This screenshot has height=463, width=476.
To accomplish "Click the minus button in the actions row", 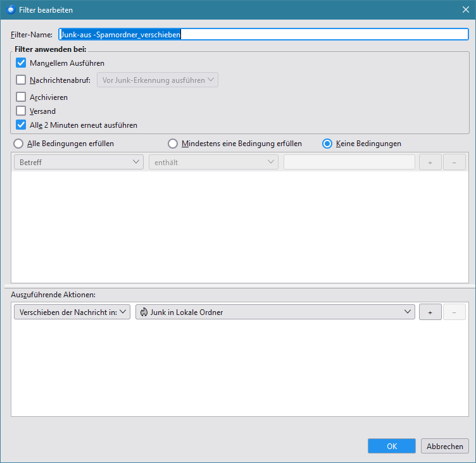I will (454, 312).
